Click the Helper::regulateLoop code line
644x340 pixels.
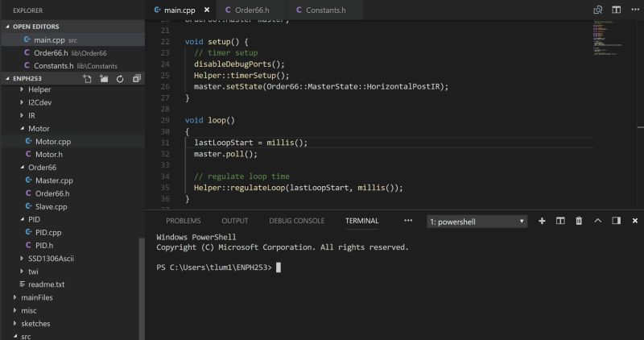tap(299, 188)
